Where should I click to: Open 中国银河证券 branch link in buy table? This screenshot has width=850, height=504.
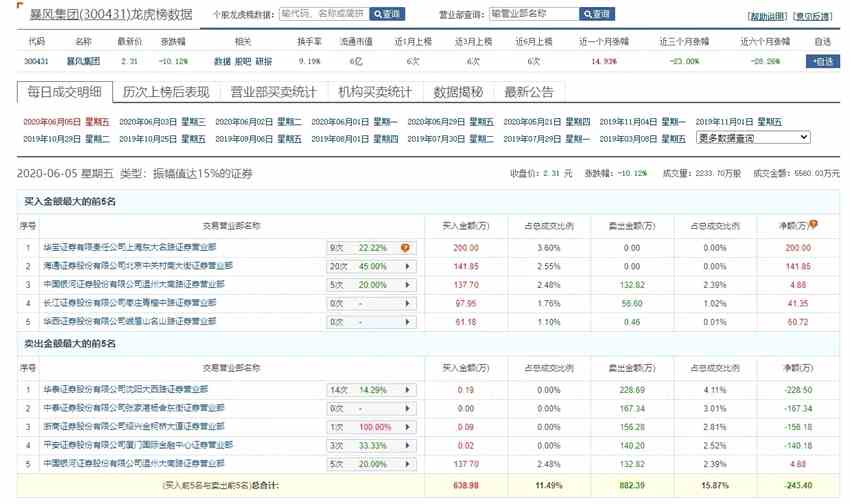click(134, 284)
